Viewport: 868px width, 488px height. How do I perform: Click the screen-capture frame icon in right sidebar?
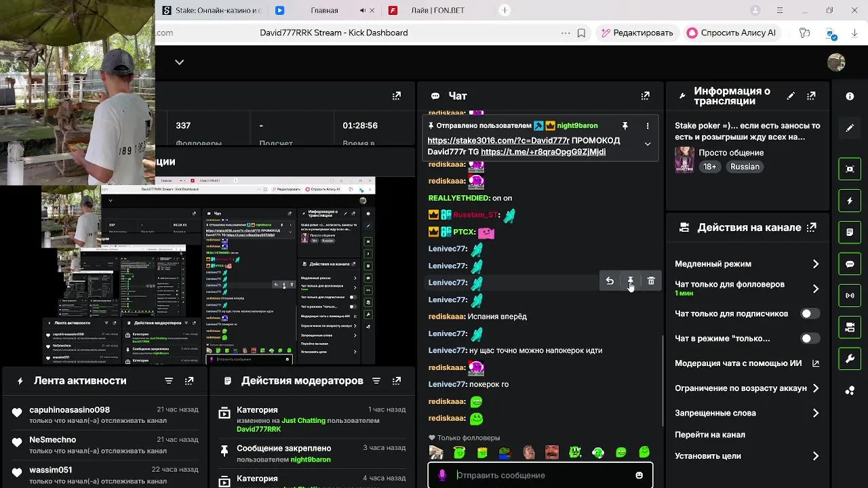pyautogui.click(x=850, y=169)
